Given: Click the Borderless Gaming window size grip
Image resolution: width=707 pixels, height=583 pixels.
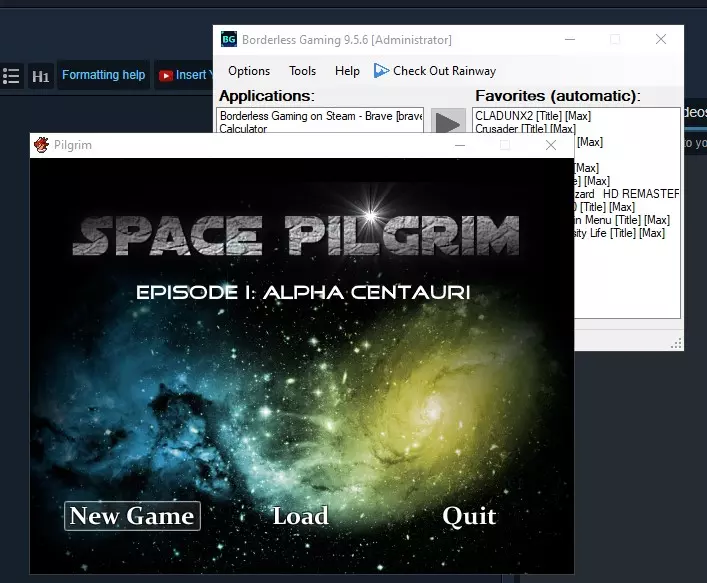Looking at the screenshot, I should point(676,344).
